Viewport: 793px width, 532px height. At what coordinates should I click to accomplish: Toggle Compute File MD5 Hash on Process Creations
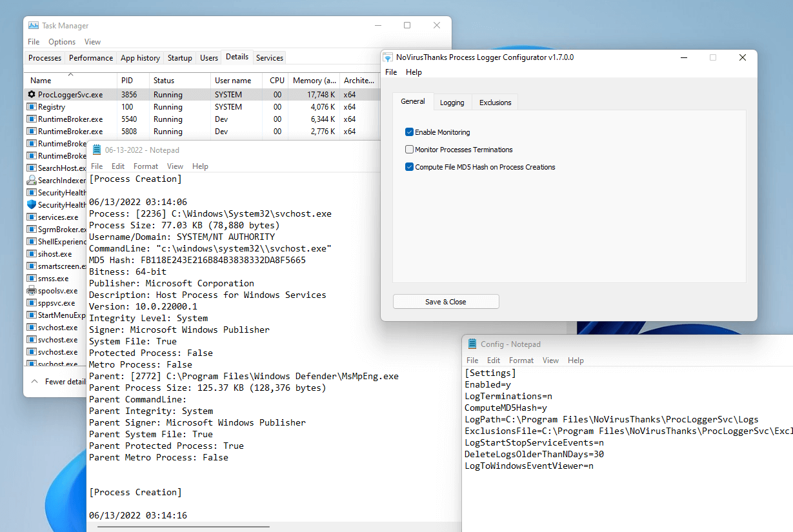409,167
